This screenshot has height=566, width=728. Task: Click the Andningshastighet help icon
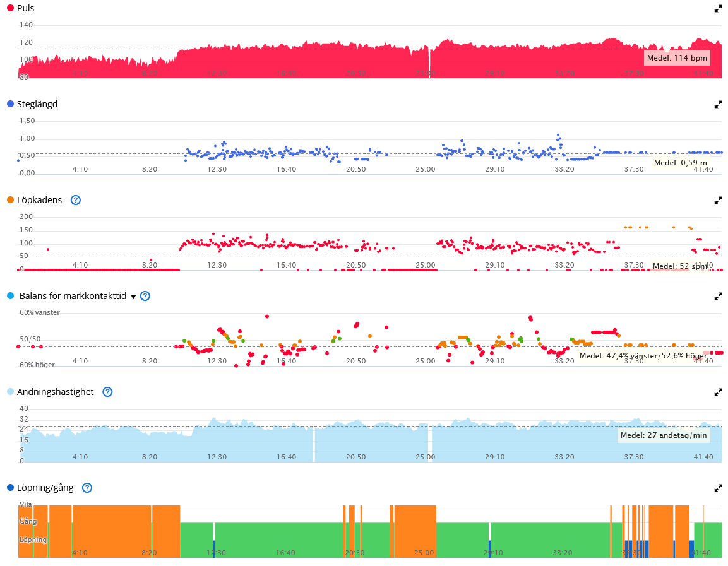(x=107, y=392)
